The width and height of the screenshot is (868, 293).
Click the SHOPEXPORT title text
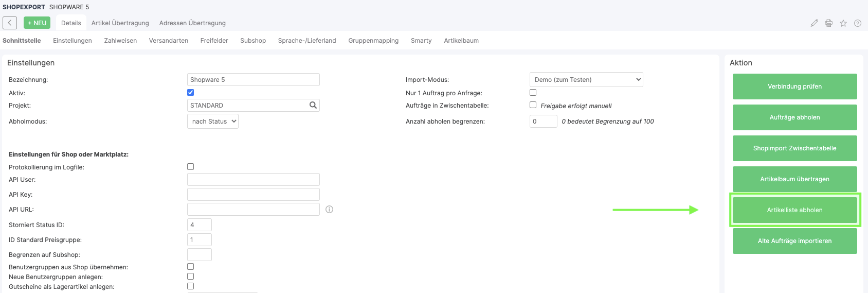[24, 7]
